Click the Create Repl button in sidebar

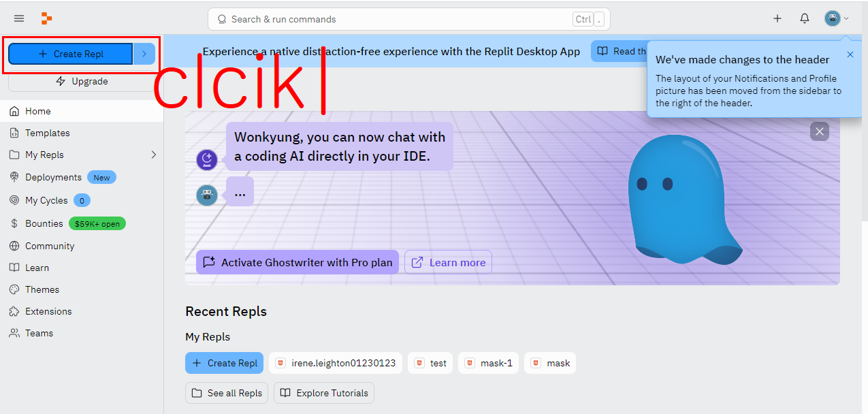click(71, 54)
